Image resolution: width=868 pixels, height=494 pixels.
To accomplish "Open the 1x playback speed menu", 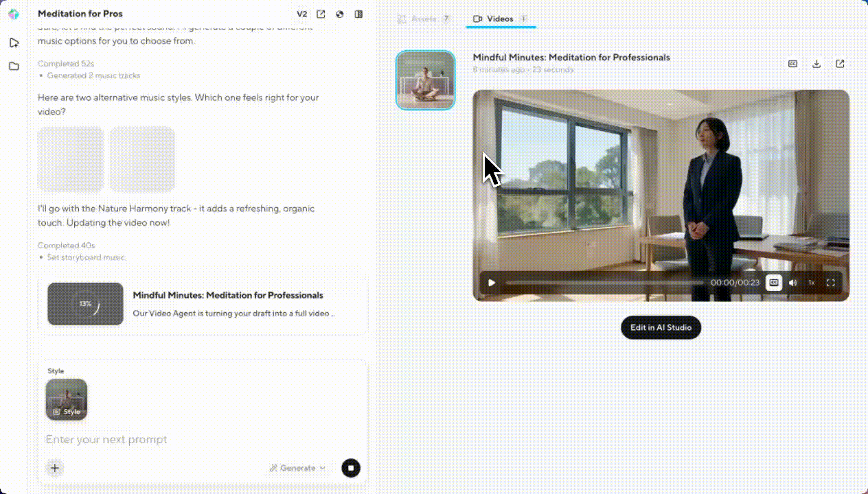I will tap(811, 283).
